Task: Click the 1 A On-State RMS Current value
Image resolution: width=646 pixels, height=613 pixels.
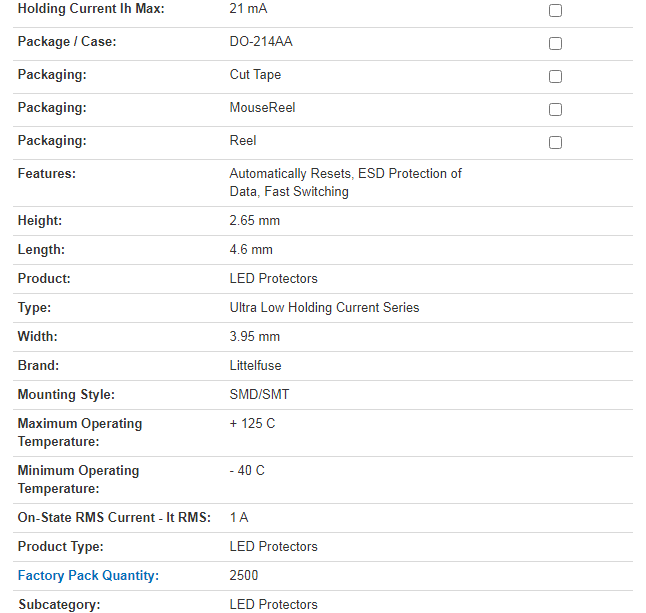Action: point(240,517)
